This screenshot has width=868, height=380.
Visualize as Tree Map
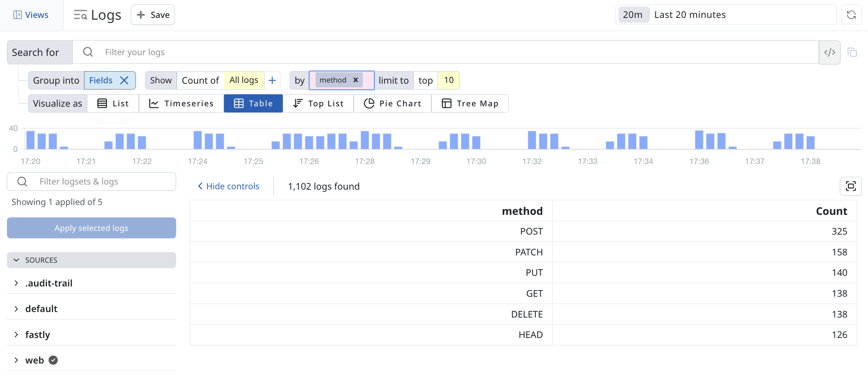point(470,103)
